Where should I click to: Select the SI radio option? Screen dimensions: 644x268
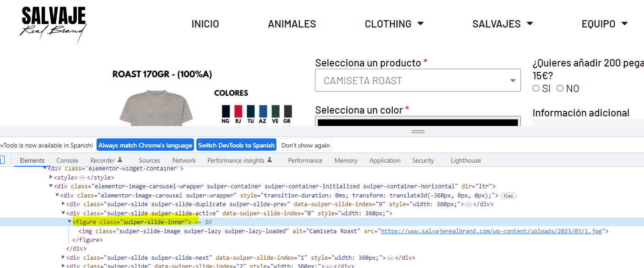click(536, 88)
